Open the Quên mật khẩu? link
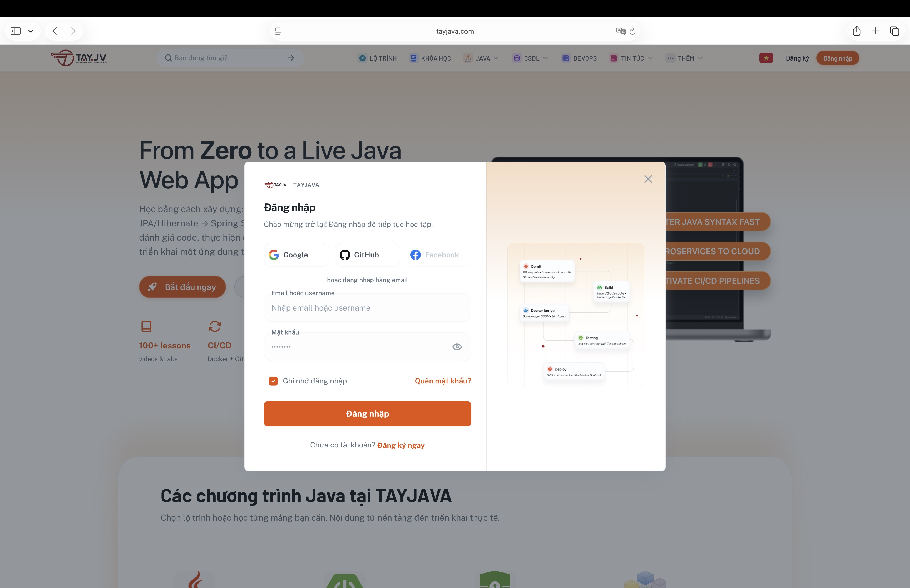Screen dimensions: 910x588 (x=443, y=381)
